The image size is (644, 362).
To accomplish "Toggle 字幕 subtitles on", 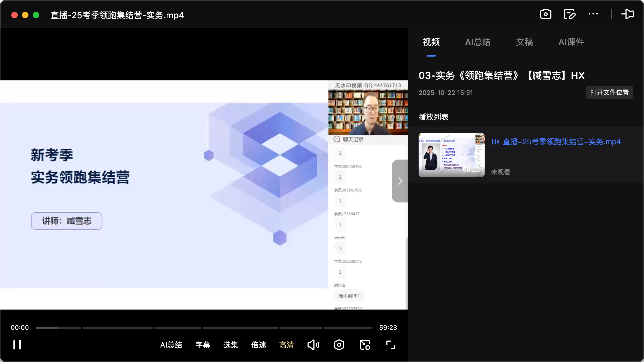I will (x=203, y=345).
